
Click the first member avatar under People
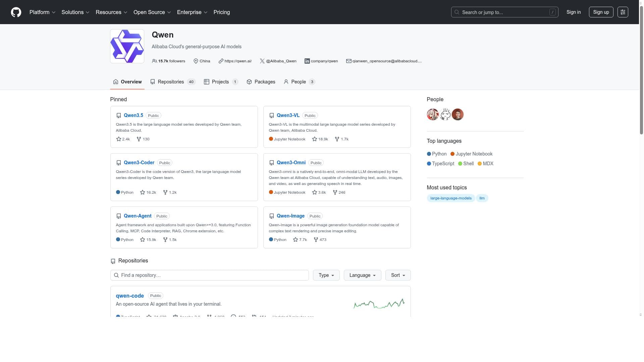tap(433, 115)
